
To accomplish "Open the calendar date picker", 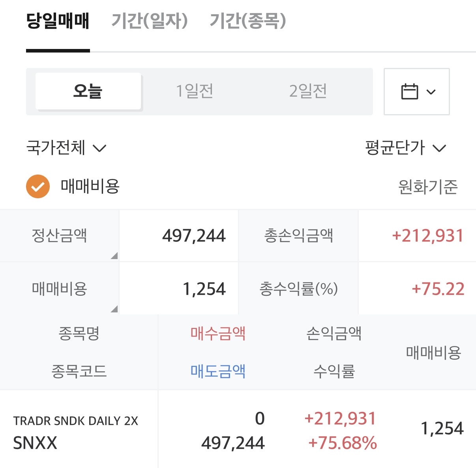I will pyautogui.click(x=416, y=92).
